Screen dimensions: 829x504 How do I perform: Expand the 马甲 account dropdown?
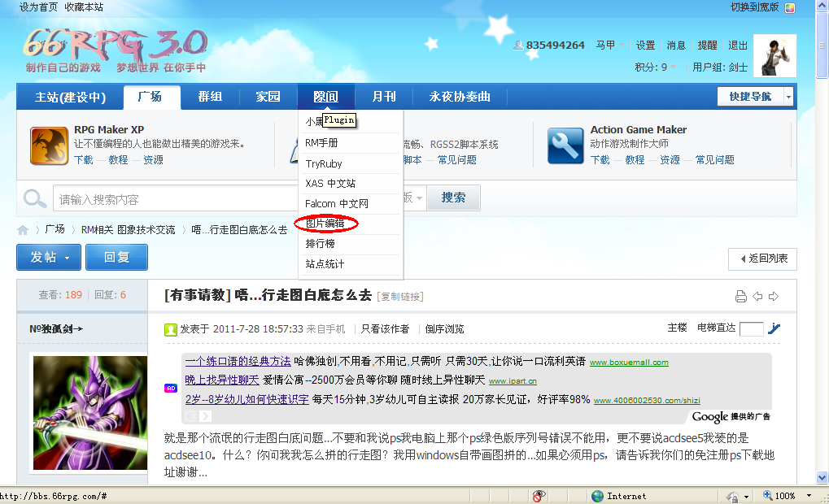(x=622, y=45)
